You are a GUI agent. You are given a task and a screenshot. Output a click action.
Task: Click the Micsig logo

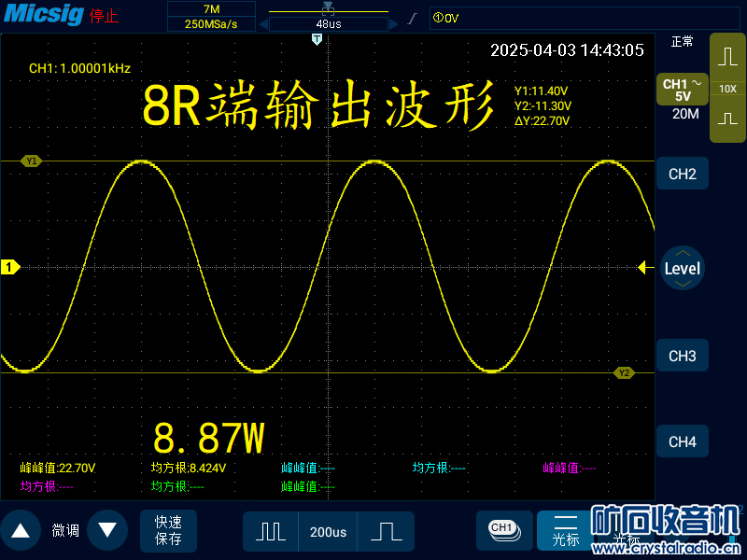click(44, 14)
